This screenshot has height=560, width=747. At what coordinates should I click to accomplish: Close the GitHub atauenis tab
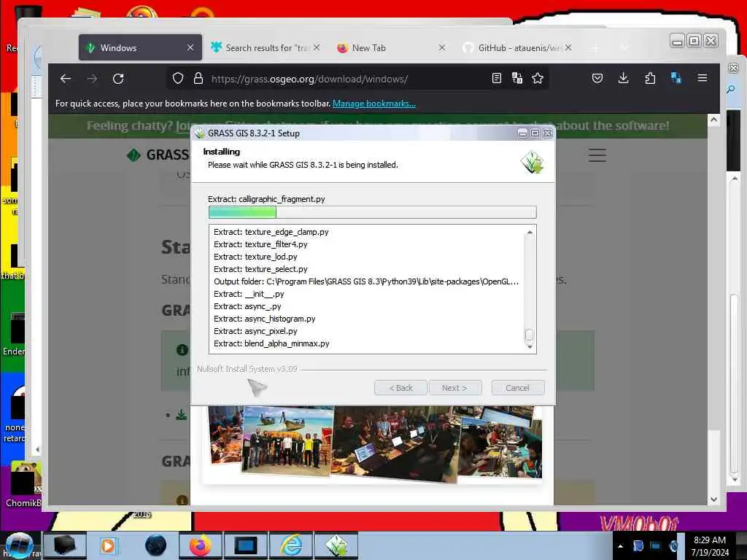pyautogui.click(x=568, y=47)
